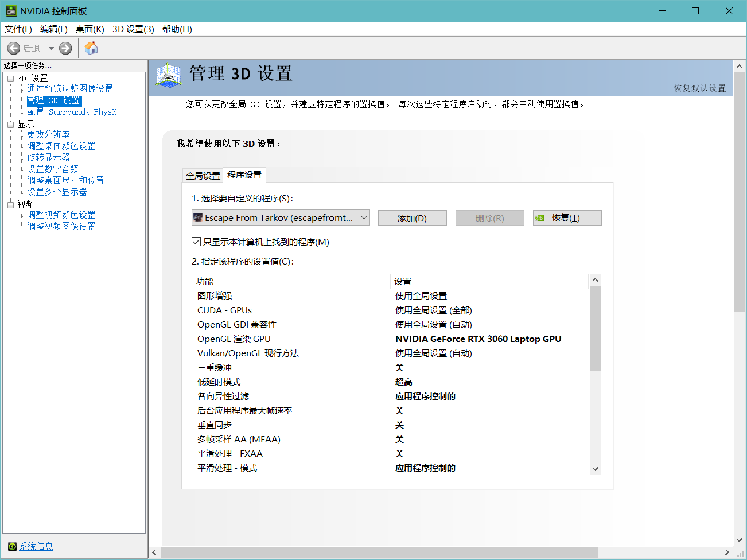Uncheck 只显示本计算机上找到的程序
The height and width of the screenshot is (560, 747).
coord(196,242)
